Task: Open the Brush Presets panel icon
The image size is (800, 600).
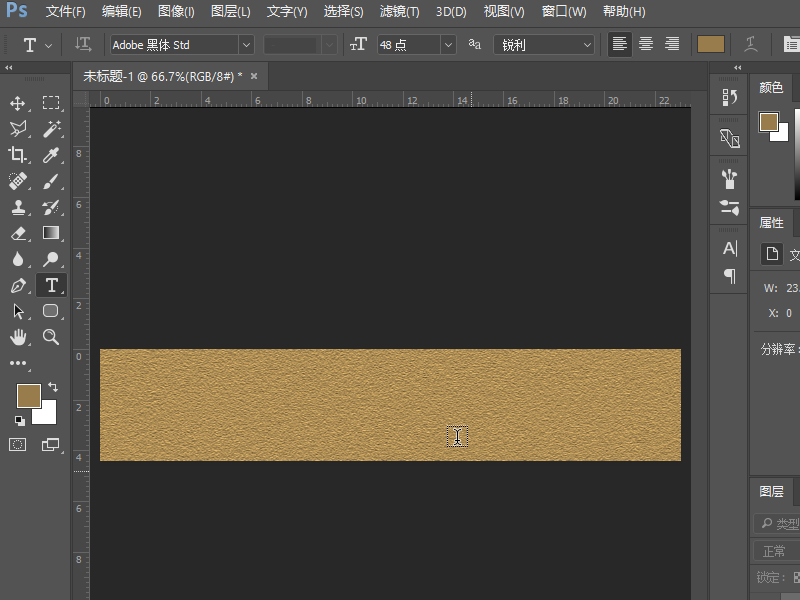Action: [x=730, y=179]
